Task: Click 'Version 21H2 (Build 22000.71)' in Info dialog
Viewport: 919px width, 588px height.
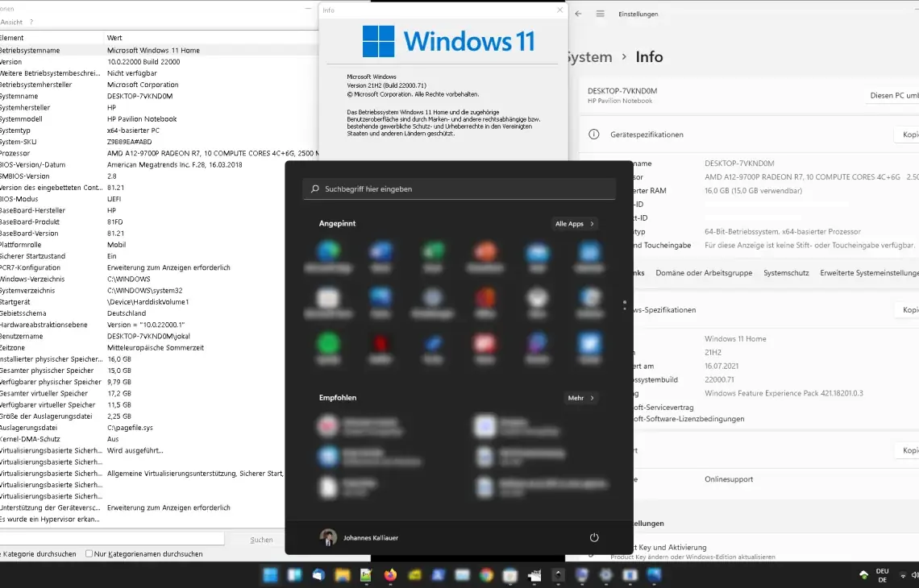Action: pyautogui.click(x=386, y=85)
